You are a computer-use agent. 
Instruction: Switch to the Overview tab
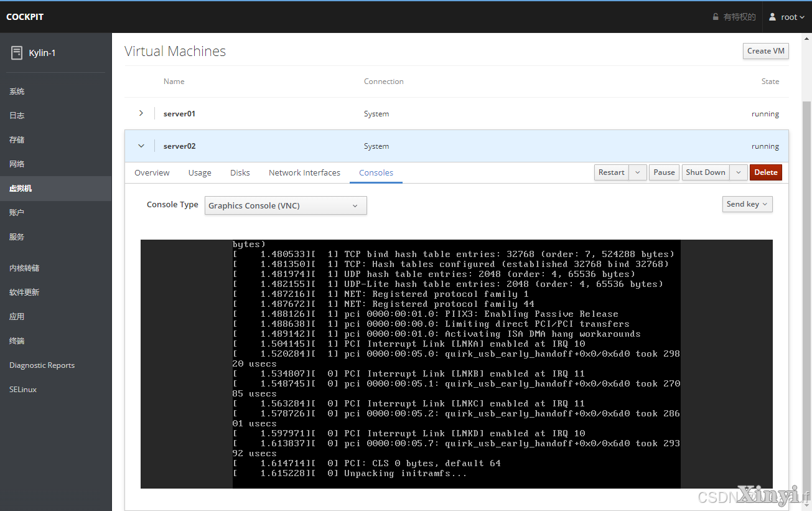pos(152,172)
